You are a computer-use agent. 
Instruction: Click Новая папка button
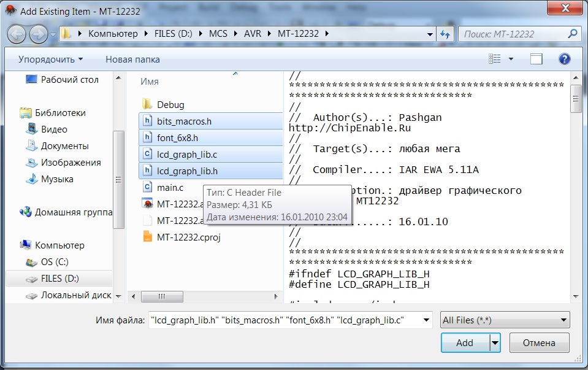pyautogui.click(x=132, y=60)
